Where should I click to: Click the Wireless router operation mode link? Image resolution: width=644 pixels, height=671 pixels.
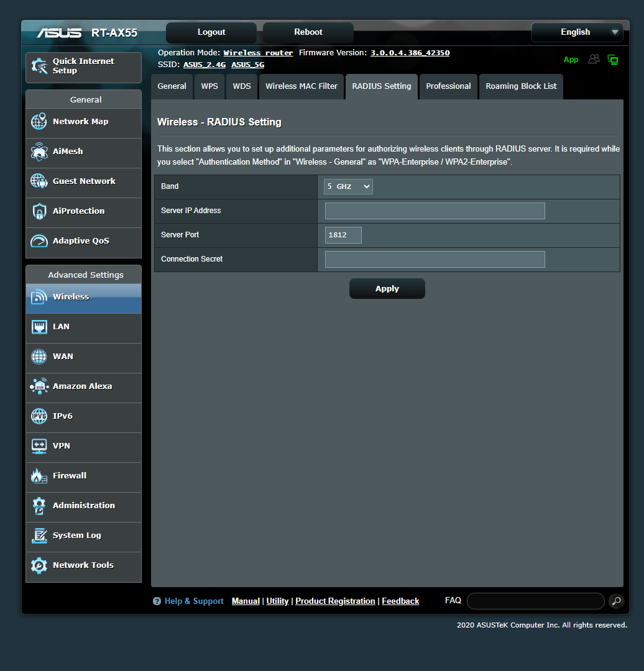[x=258, y=53]
